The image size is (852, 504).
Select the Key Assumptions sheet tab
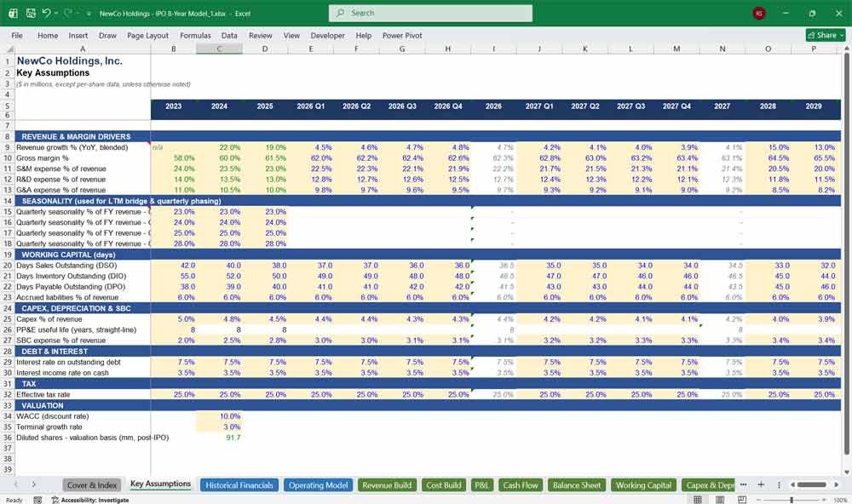tap(160, 484)
